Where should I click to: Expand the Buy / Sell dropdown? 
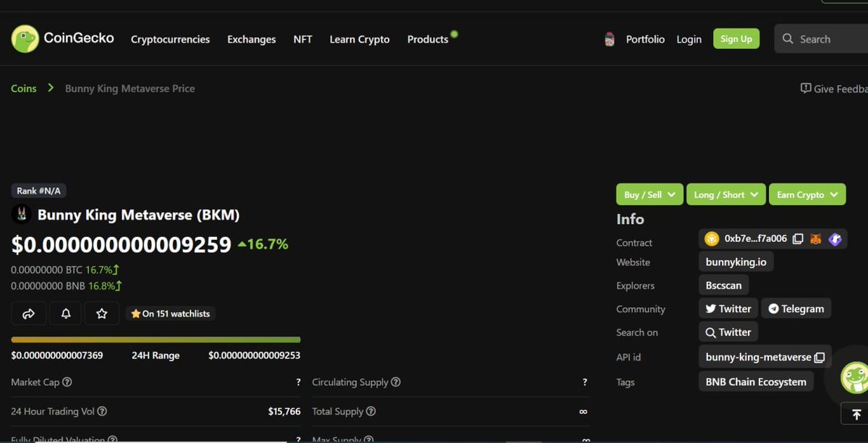(x=650, y=194)
